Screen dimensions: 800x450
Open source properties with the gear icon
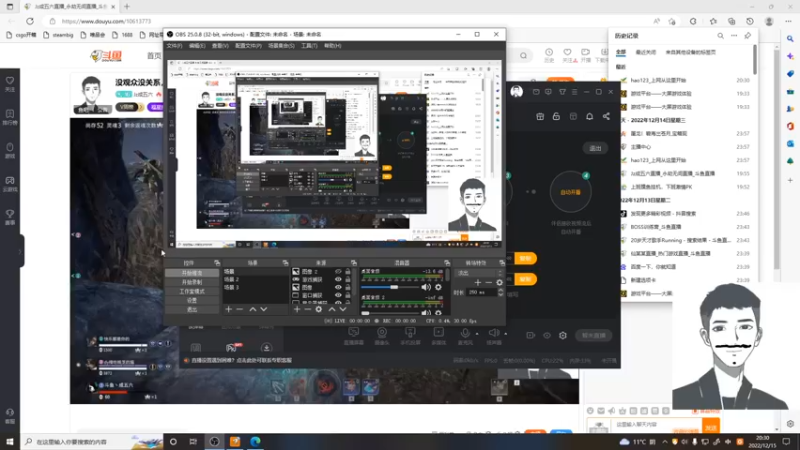point(318,309)
